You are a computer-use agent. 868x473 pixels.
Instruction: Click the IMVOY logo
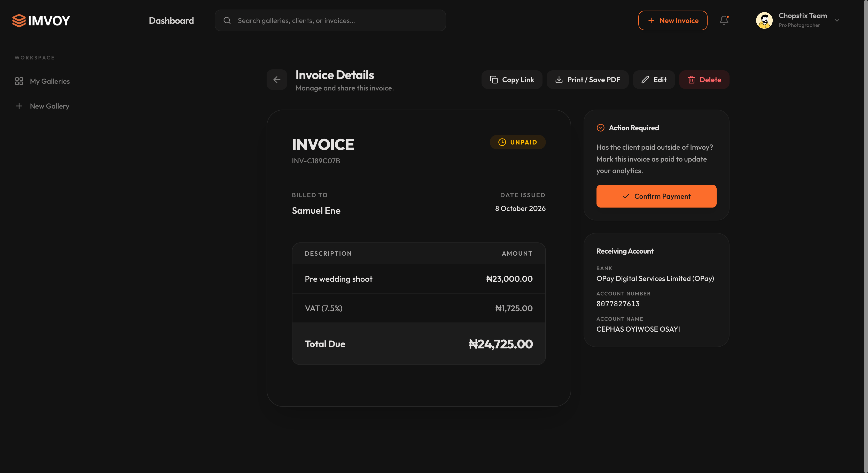coord(41,21)
